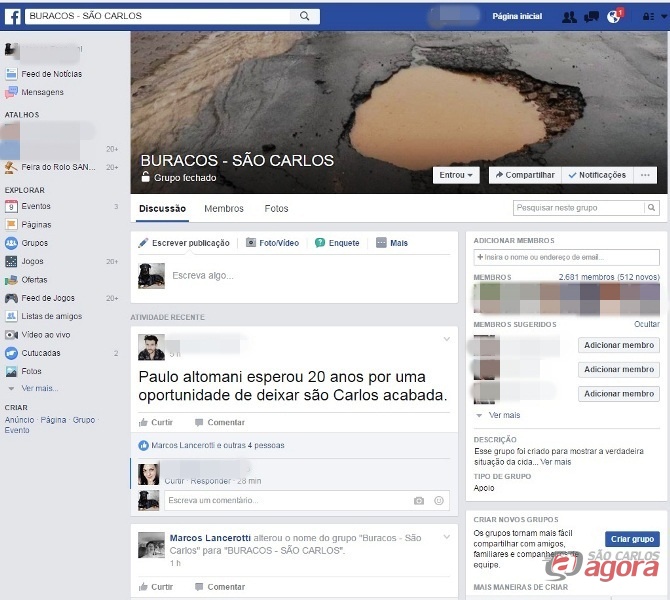670x600 pixels.
Task: Switch to the Fotos tab
Action: tap(276, 209)
